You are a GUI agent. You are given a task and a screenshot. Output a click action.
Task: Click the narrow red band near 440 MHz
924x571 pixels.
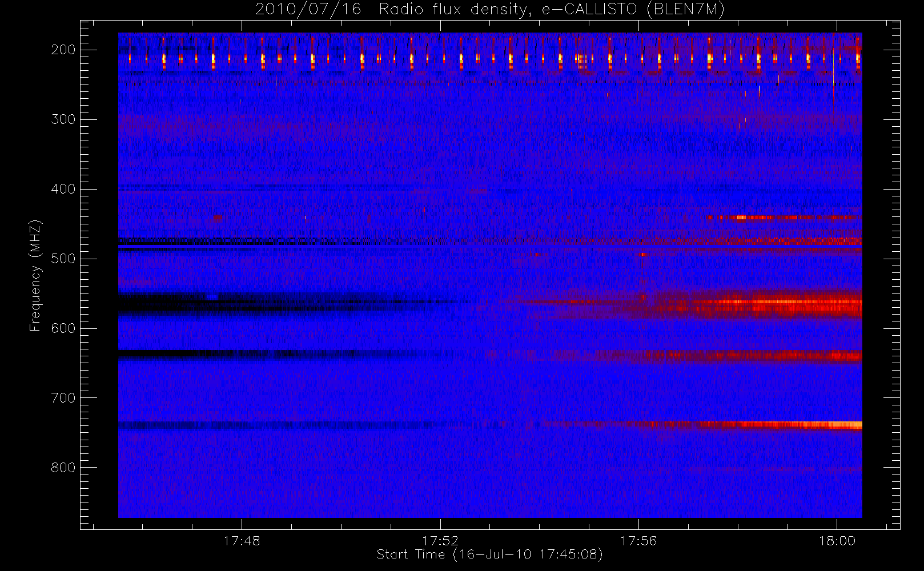[x=784, y=217]
